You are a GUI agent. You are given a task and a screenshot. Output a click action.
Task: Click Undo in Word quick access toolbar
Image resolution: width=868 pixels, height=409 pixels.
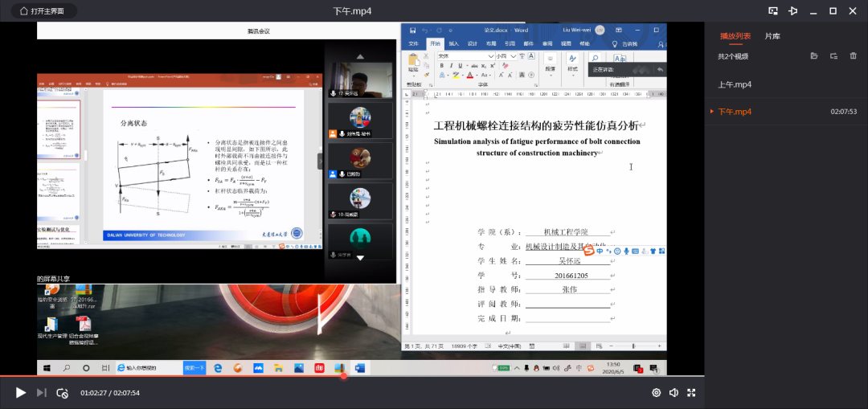point(425,31)
